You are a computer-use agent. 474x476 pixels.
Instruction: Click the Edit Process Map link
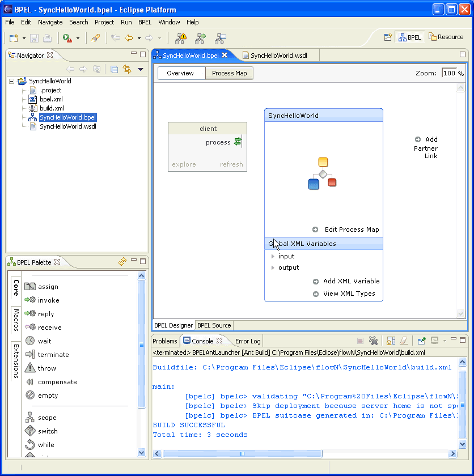click(x=346, y=229)
